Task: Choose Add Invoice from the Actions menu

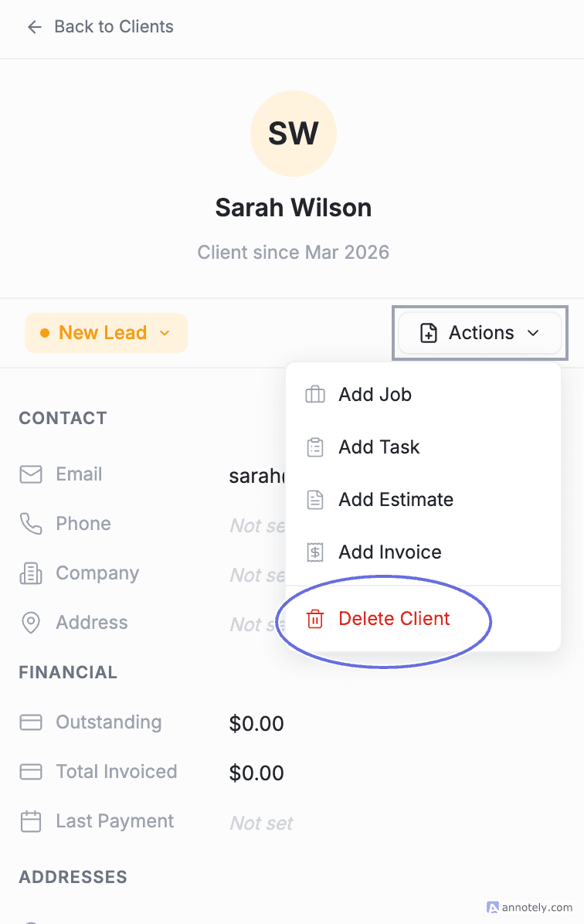Action: [x=389, y=552]
